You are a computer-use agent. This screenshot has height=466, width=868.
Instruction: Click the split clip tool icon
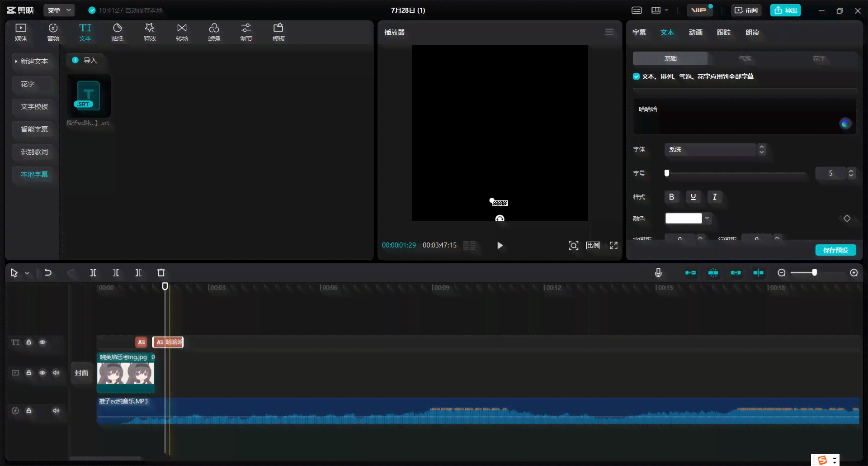[93, 272]
